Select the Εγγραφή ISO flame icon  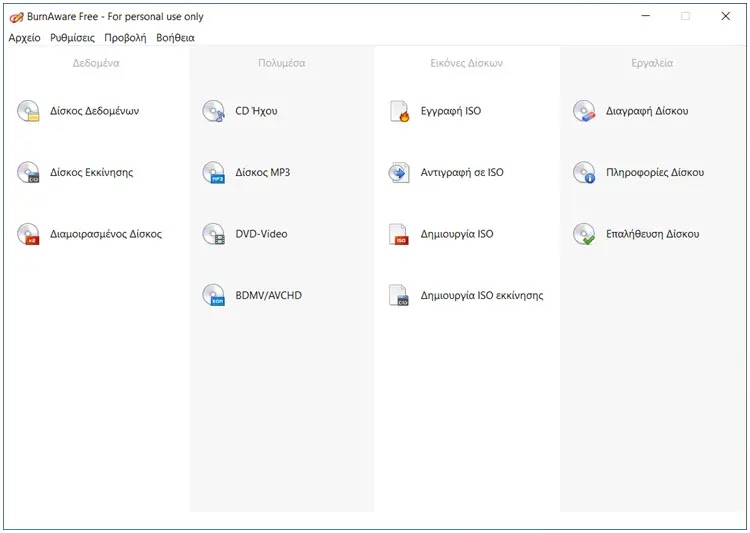coord(399,111)
